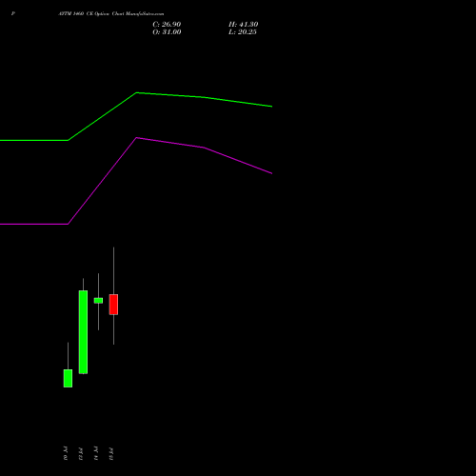Click the date label below the small green candle
476x476 pixels.
click(x=96, y=453)
